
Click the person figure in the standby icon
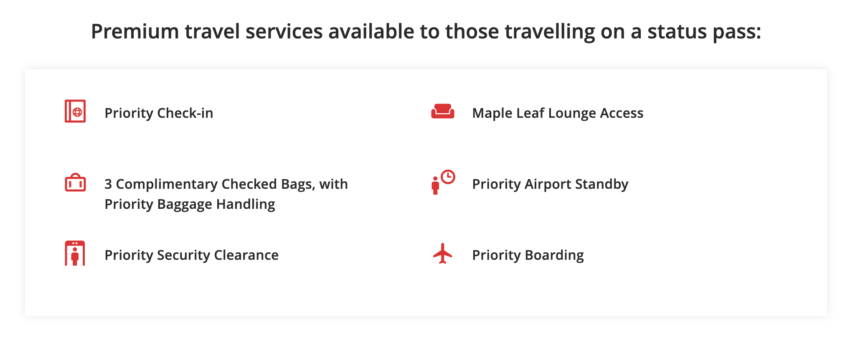point(435,186)
